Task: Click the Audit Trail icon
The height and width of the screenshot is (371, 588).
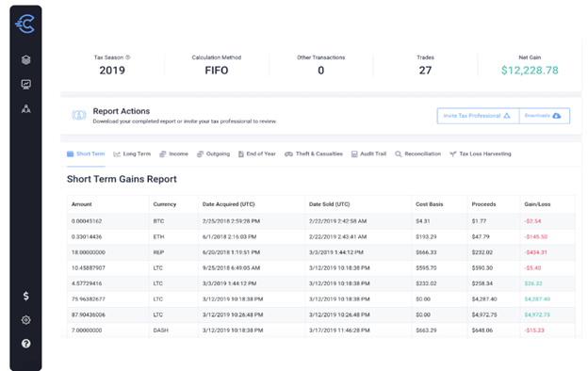Action: coord(354,154)
